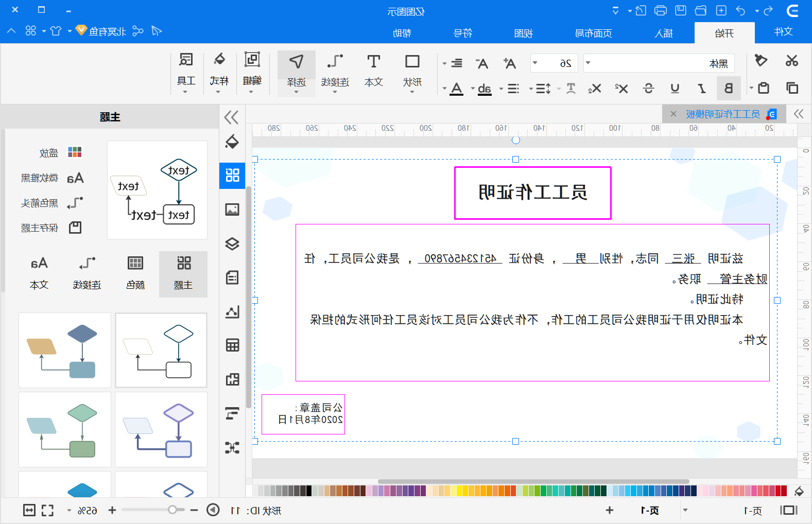Viewport: 812px width, 524px height.
Task: Select the 形状 shape tool
Action: [412, 71]
